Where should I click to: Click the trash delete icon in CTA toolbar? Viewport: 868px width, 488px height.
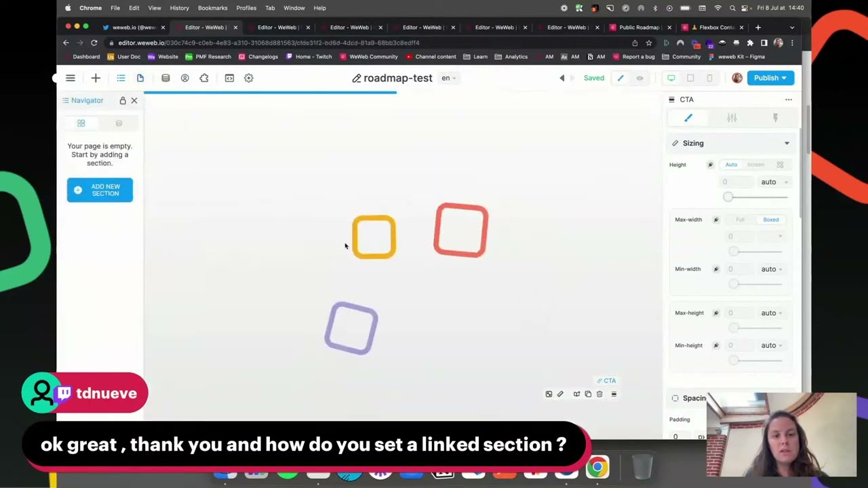pos(599,394)
